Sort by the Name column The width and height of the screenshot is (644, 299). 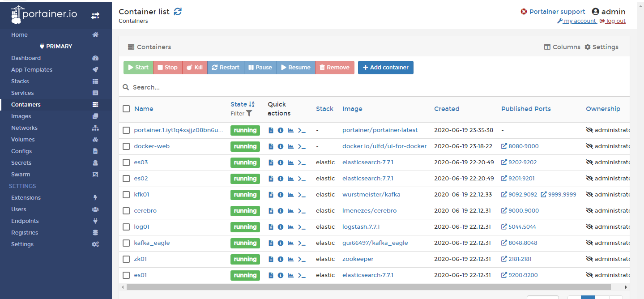click(144, 109)
